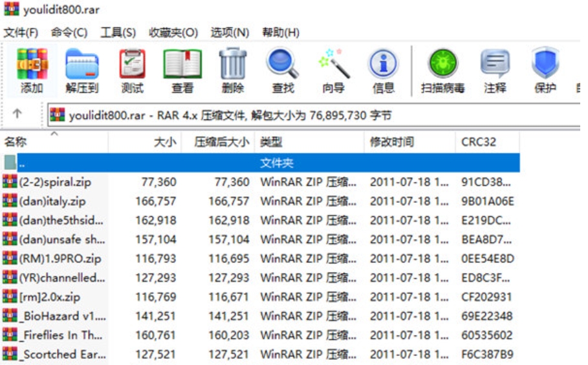588x365 pixels.
Task: Select the [rm]2.0x.zip file name
Action: pos(50,297)
